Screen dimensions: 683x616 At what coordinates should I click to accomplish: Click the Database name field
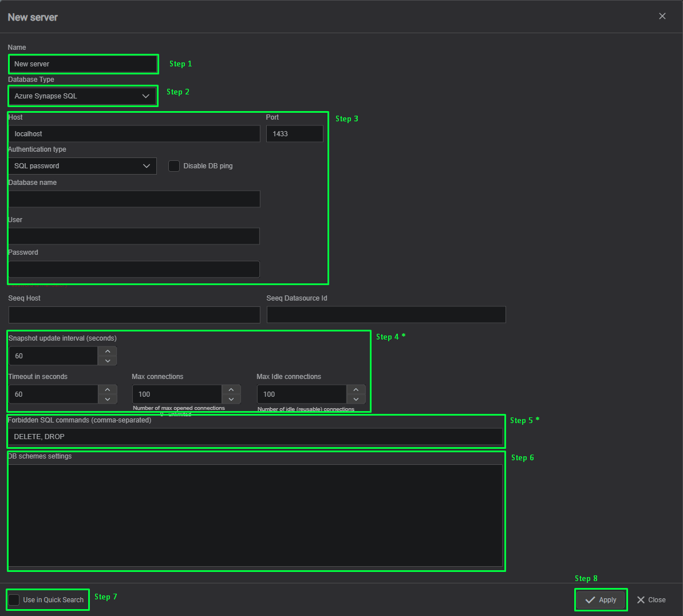[x=134, y=199]
